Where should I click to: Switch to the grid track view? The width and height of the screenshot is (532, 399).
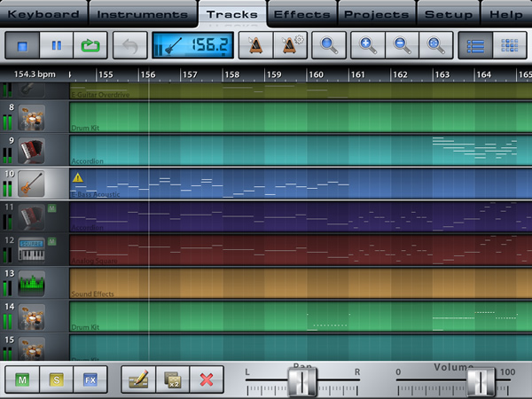[x=510, y=45]
